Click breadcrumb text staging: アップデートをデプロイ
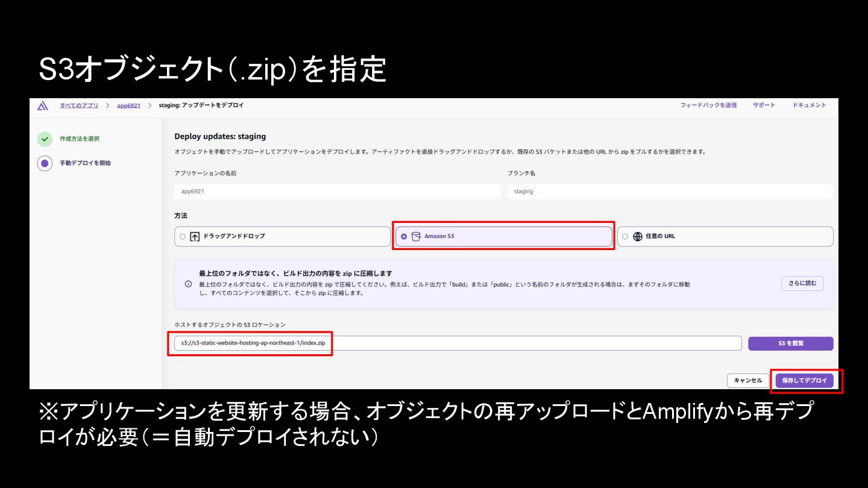The width and height of the screenshot is (868, 488). [x=201, y=105]
